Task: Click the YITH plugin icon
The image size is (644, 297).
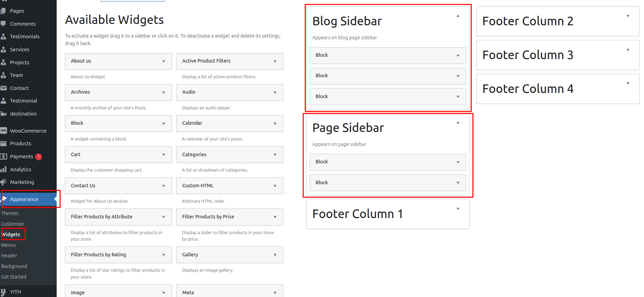Action: click(x=3, y=292)
